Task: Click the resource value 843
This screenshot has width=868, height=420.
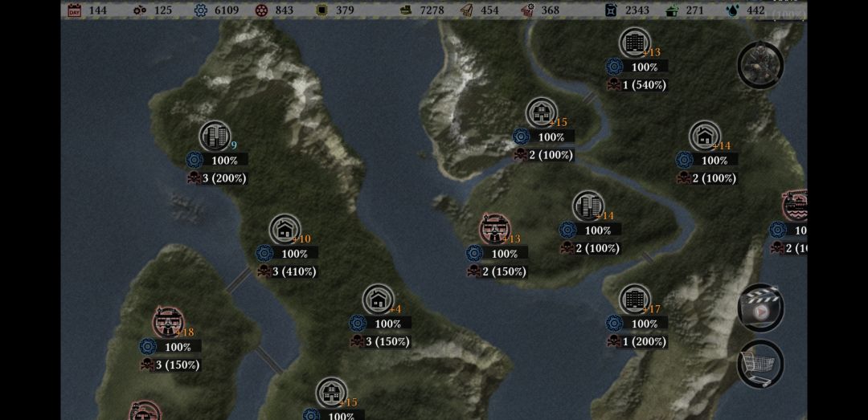Action: [284, 10]
